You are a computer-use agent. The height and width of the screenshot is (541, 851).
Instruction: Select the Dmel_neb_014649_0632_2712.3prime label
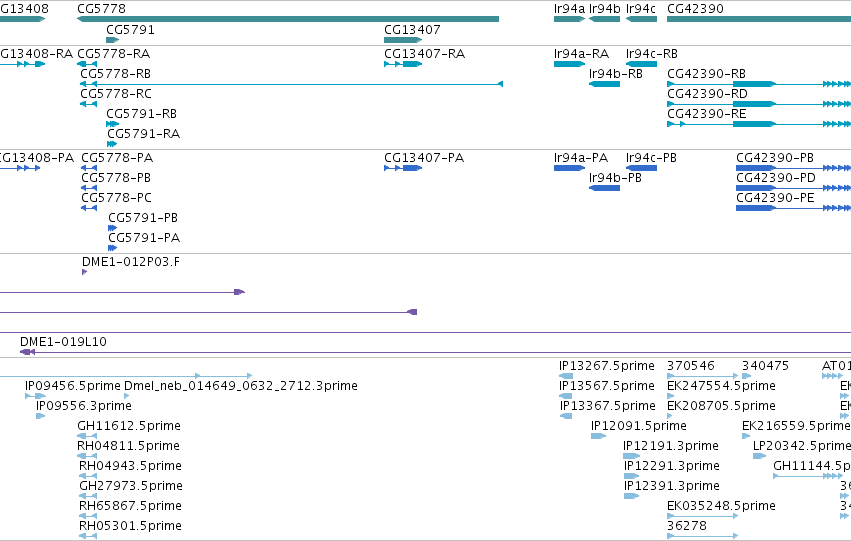(x=241, y=386)
